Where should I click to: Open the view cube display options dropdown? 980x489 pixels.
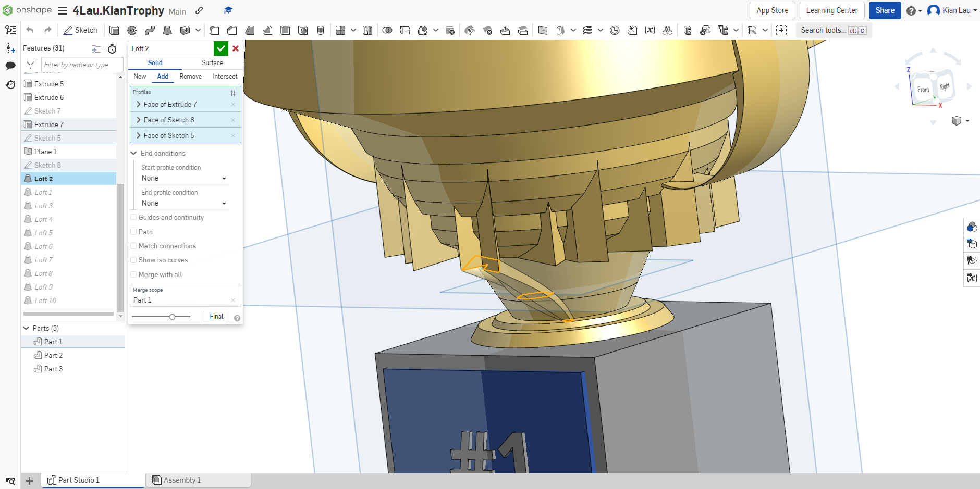pos(960,121)
